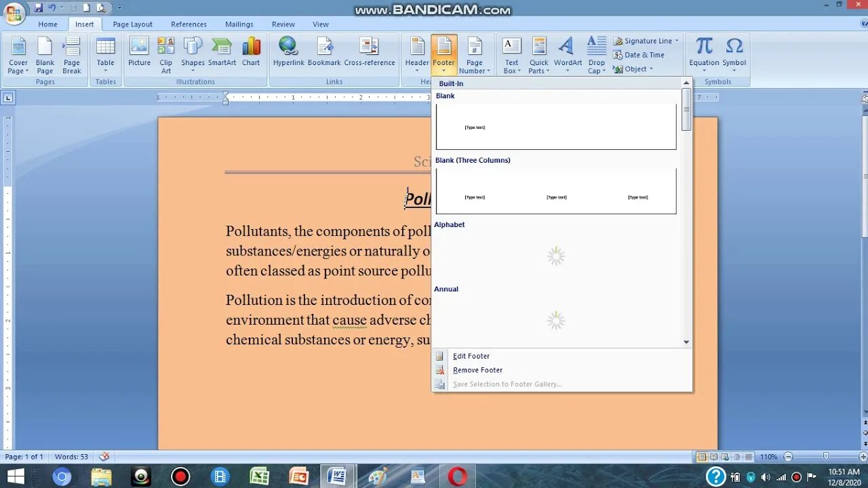The height and width of the screenshot is (488, 868).
Task: Click the Office Button orb
Action: pos(14,12)
